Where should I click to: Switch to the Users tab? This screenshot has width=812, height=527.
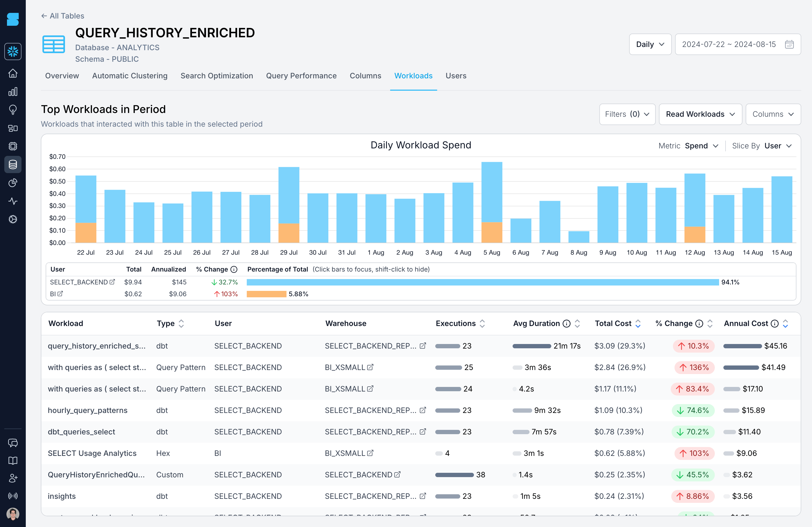tap(456, 76)
